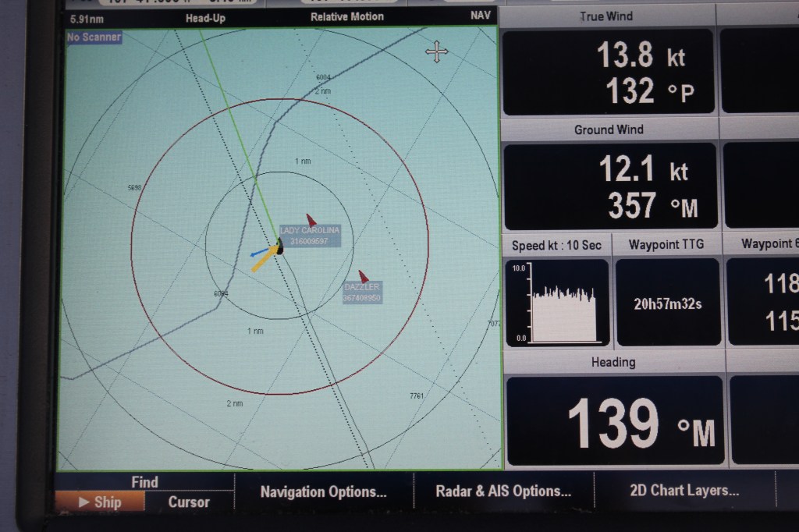The image size is (799, 532).
Task: Switch Find mode to Cursor
Action: 189,502
